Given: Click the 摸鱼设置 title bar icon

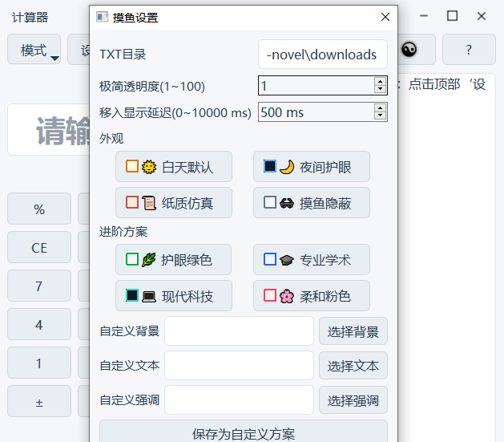Looking at the screenshot, I should 103,17.
